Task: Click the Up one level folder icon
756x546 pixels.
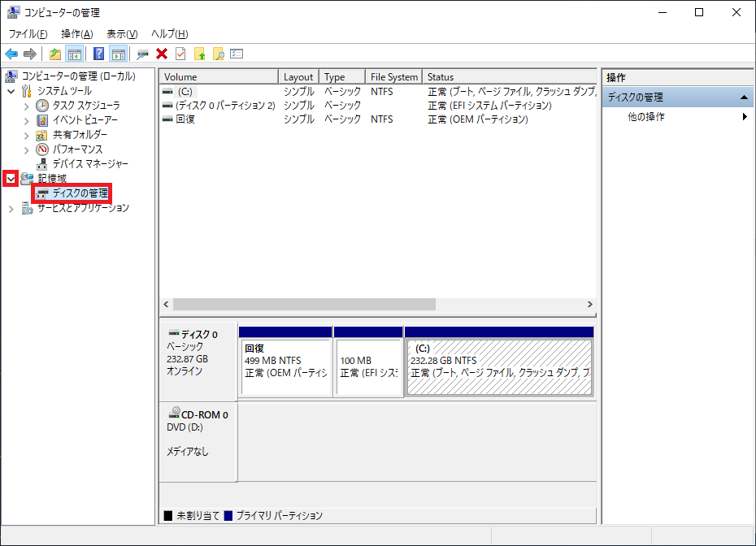Action: pos(55,54)
